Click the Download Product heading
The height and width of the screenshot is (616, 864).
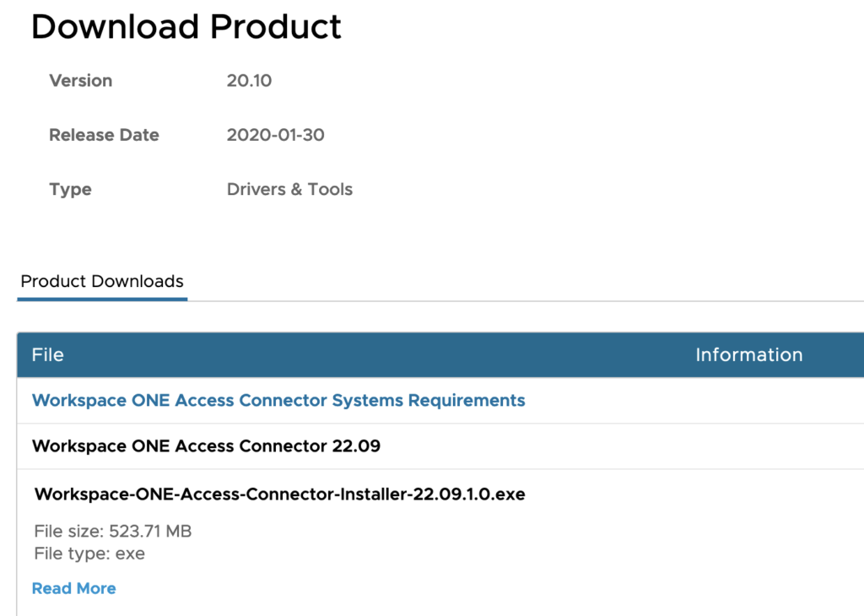pos(186,26)
